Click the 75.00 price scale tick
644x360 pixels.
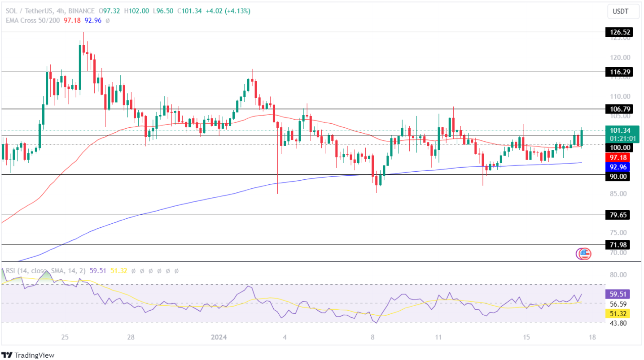coord(618,232)
